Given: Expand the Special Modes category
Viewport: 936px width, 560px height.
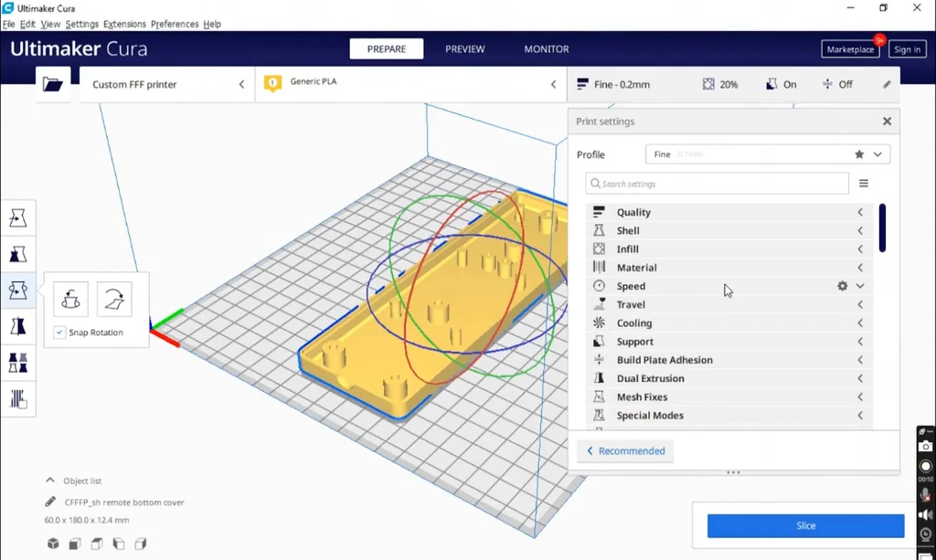Looking at the screenshot, I should [729, 415].
